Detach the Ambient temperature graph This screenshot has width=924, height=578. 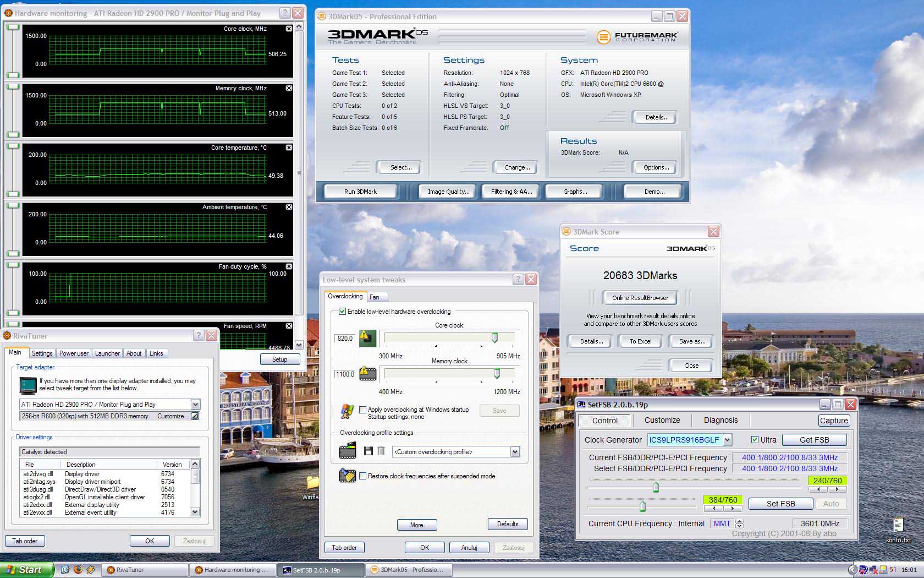[x=289, y=207]
